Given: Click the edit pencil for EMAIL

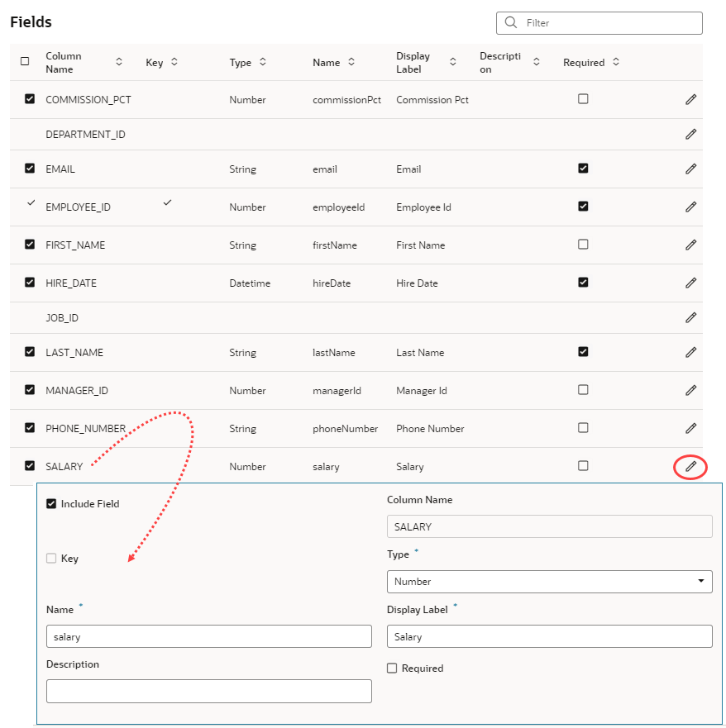Looking at the screenshot, I should 690,169.
